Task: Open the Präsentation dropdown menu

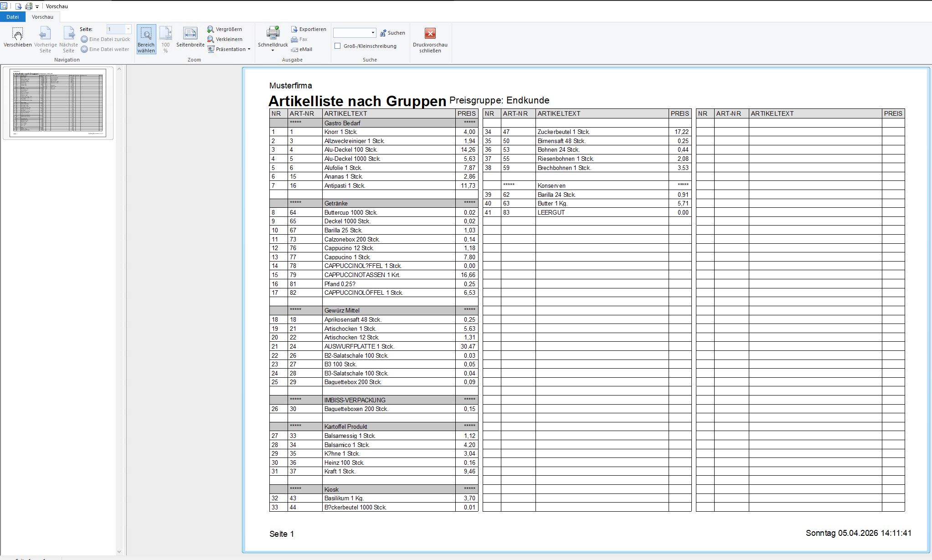Action: [229, 49]
